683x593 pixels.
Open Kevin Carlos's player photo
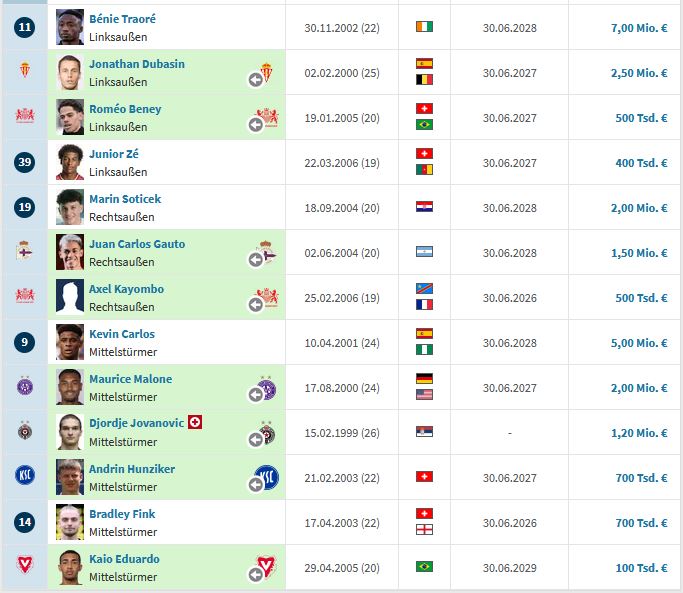point(70,342)
